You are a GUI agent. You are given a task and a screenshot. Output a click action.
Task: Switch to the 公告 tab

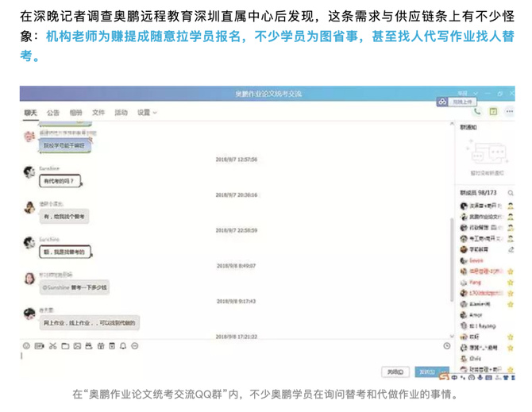pyautogui.click(x=53, y=113)
